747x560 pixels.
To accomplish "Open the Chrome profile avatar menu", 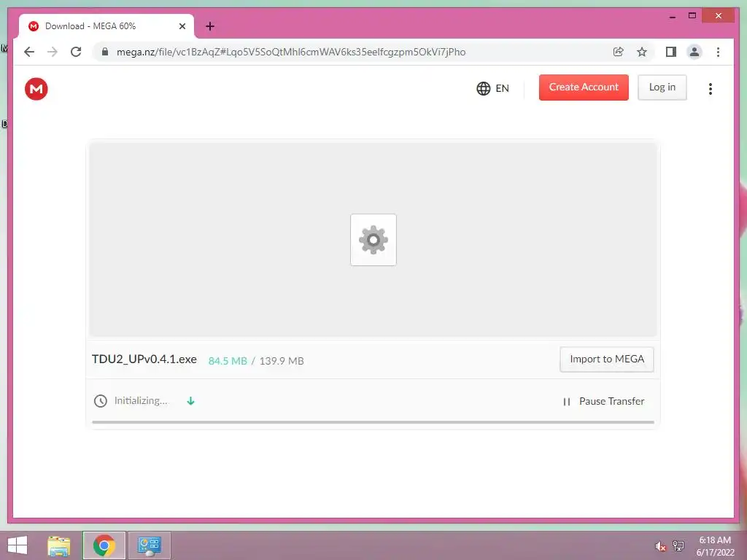I will 694,52.
